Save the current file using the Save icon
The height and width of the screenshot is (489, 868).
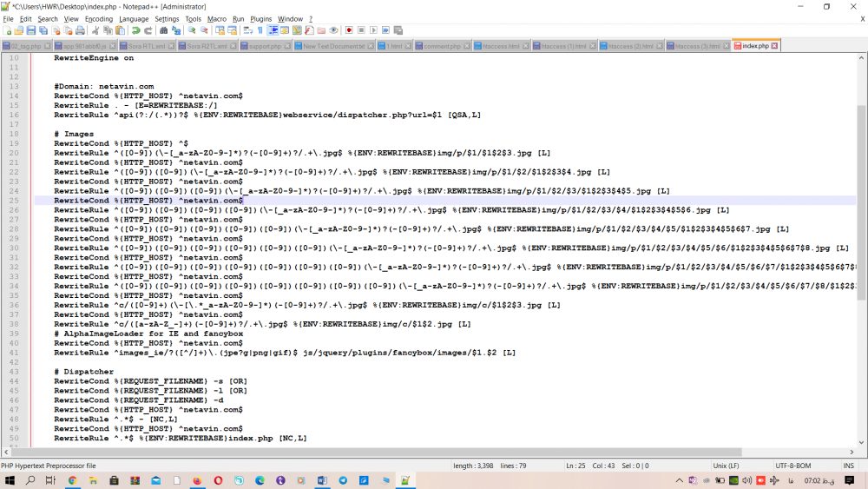31,30
